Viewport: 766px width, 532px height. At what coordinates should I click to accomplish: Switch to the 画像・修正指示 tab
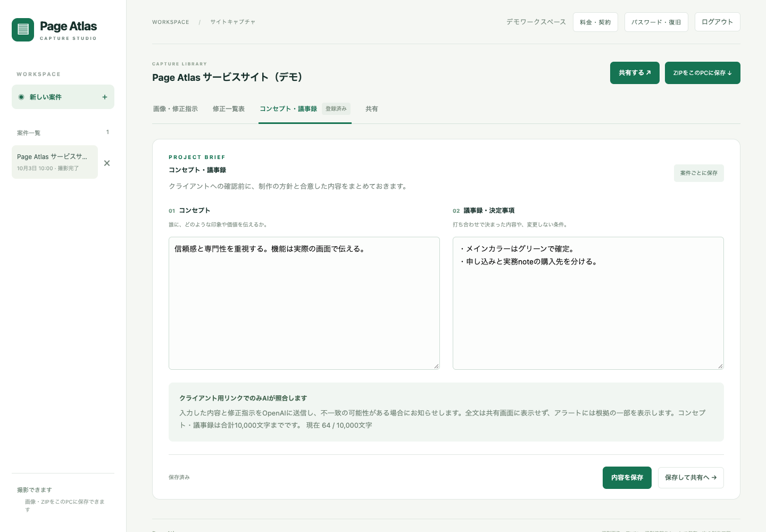point(176,109)
